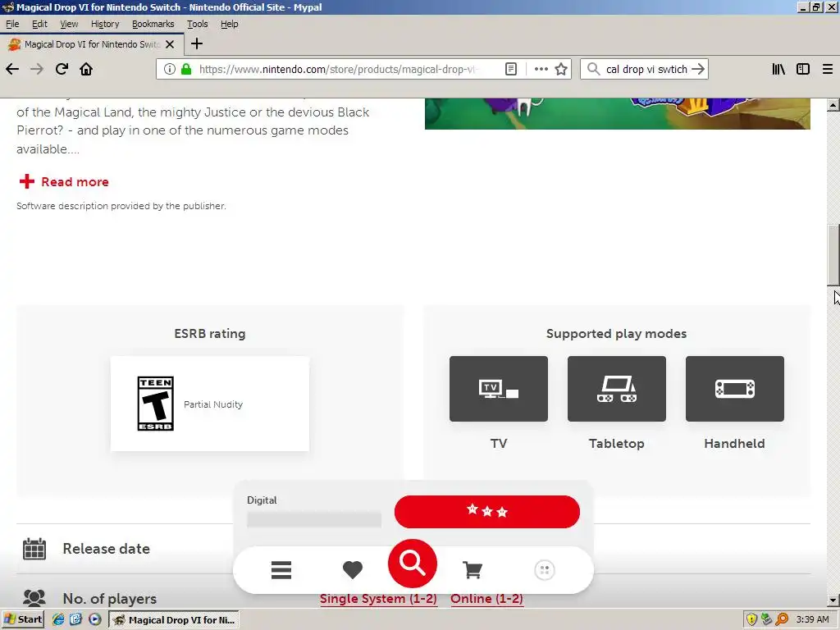Click the 3:39 AM taskbar clock
This screenshot has height=630, width=840.
(x=812, y=620)
